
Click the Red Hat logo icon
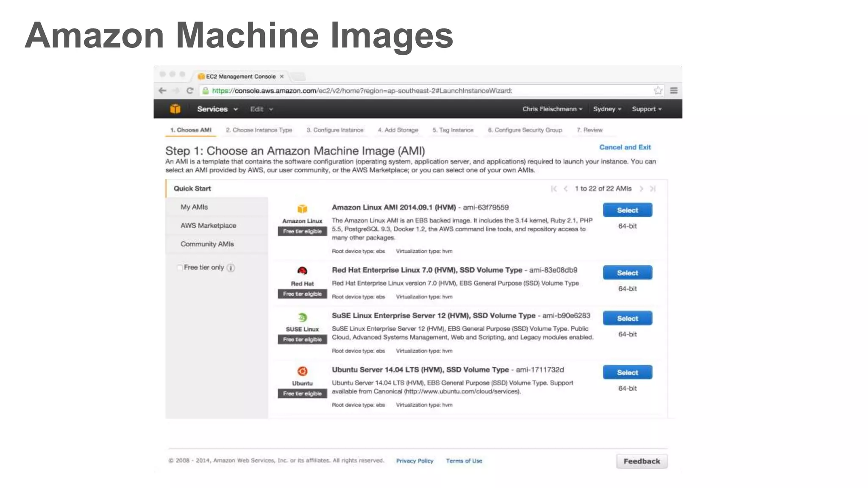tap(302, 271)
